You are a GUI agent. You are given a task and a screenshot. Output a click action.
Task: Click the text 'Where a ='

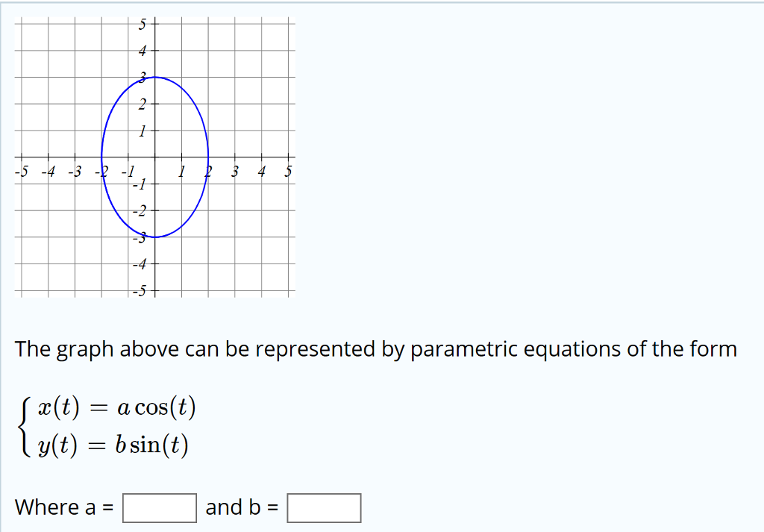pyautogui.click(x=63, y=507)
